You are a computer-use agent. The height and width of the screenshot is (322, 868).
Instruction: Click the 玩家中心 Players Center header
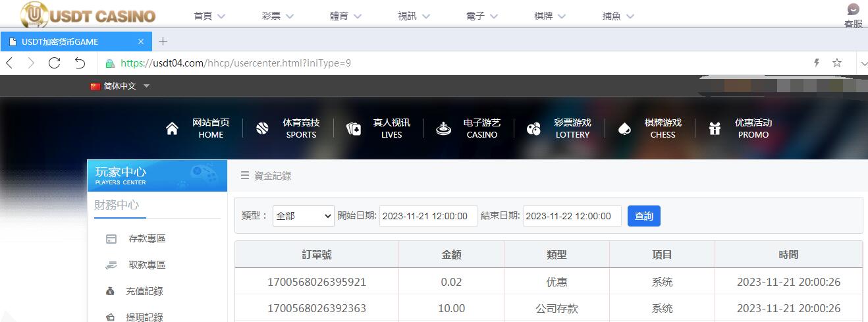(157, 175)
